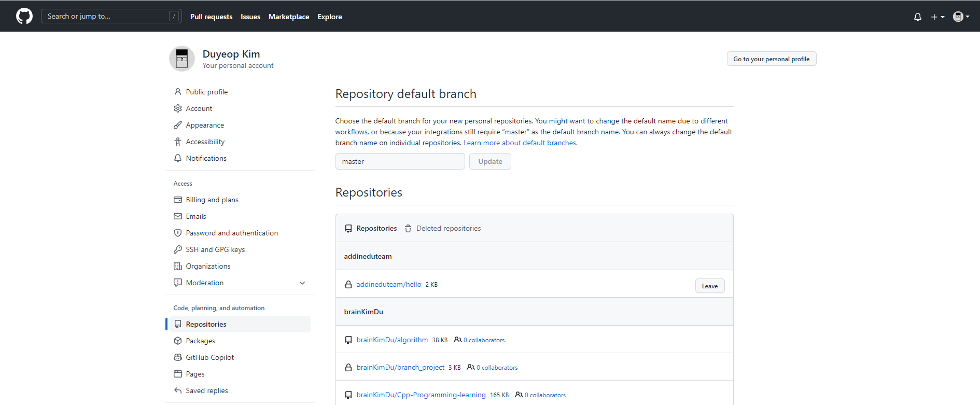Click Go to your personal profile button
The height and width of the screenshot is (405, 980).
(x=772, y=59)
